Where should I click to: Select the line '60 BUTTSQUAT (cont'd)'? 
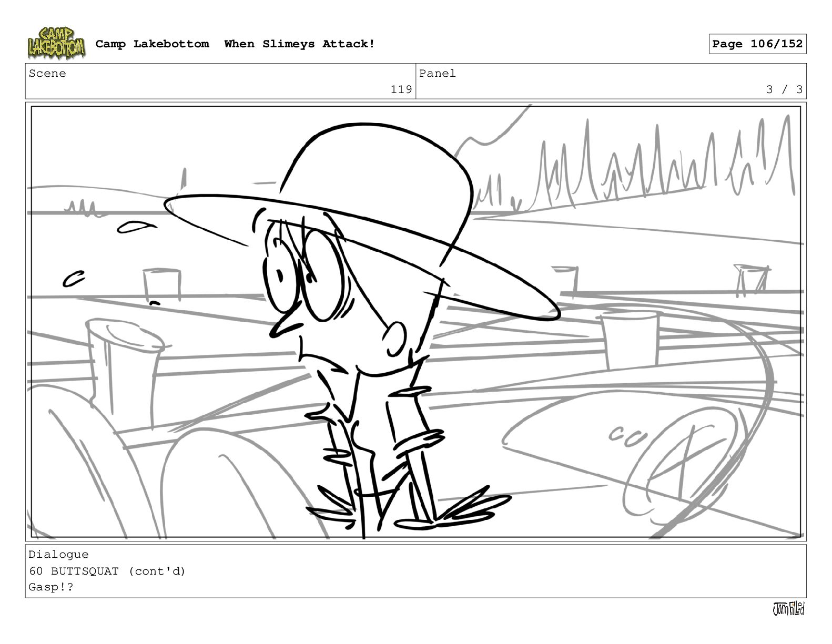click(107, 571)
